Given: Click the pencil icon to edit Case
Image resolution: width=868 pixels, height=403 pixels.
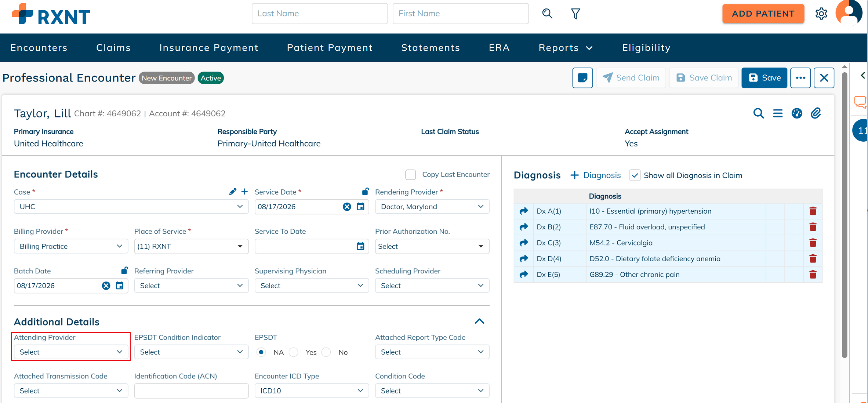Looking at the screenshot, I should point(233,192).
